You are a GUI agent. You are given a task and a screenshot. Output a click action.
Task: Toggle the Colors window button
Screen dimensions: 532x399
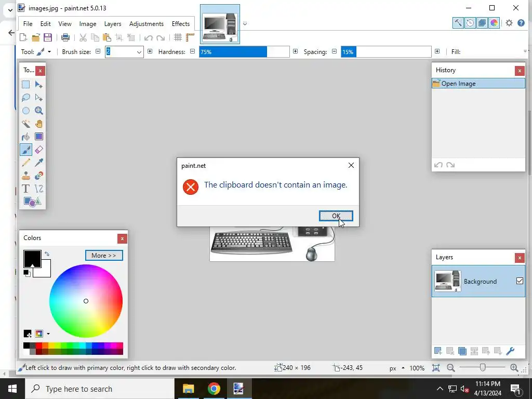click(494, 23)
